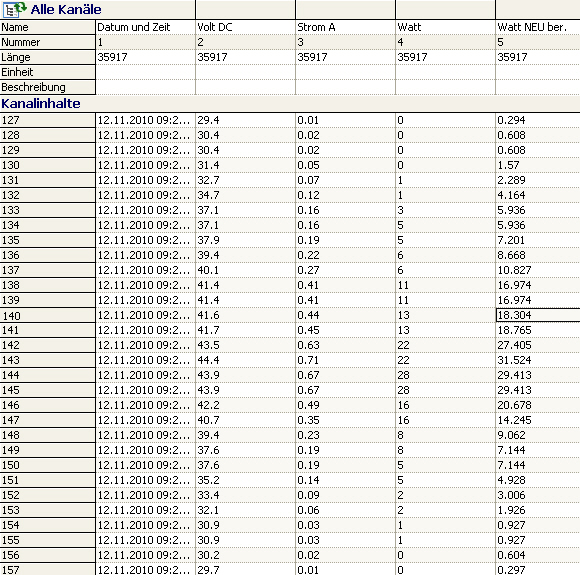This screenshot has width=580, height=575.
Task: Click Volt DC value 34.7 in row 132
Action: tap(208, 195)
